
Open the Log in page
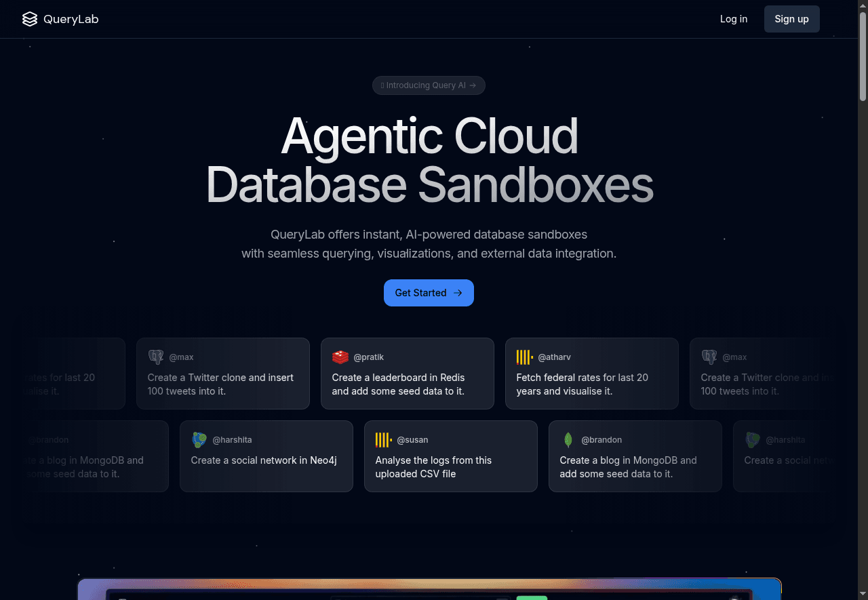point(734,19)
